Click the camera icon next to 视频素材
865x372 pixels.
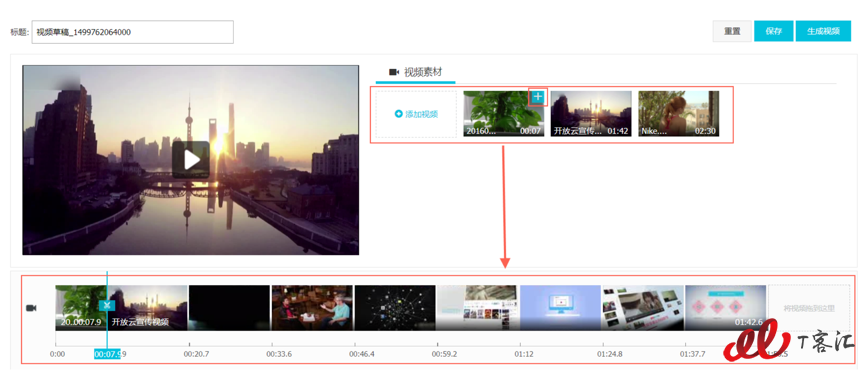pyautogui.click(x=394, y=72)
